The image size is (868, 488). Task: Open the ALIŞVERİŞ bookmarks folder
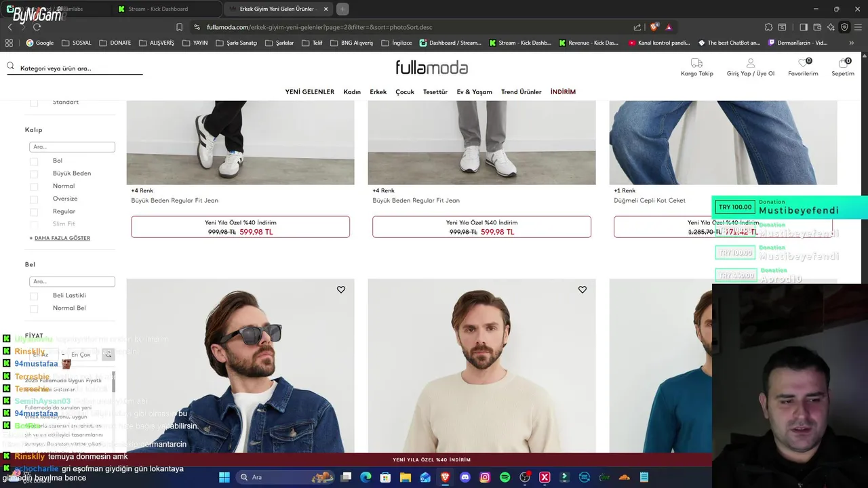click(x=156, y=43)
